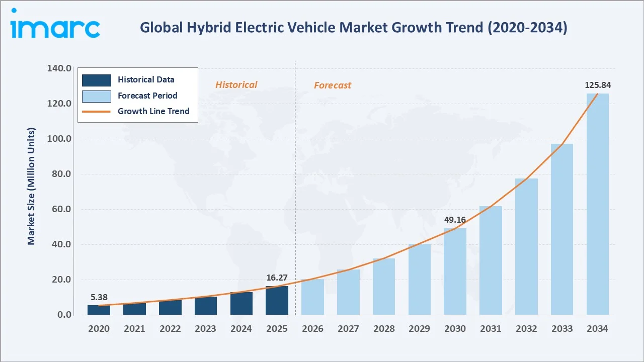Select the 2022 bar
The width and height of the screenshot is (644, 362).
170,308
